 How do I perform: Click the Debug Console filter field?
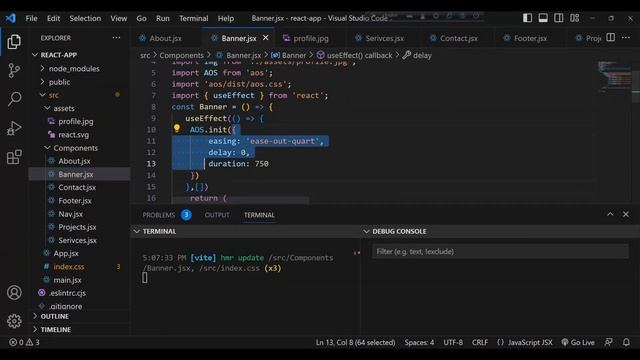[500, 251]
